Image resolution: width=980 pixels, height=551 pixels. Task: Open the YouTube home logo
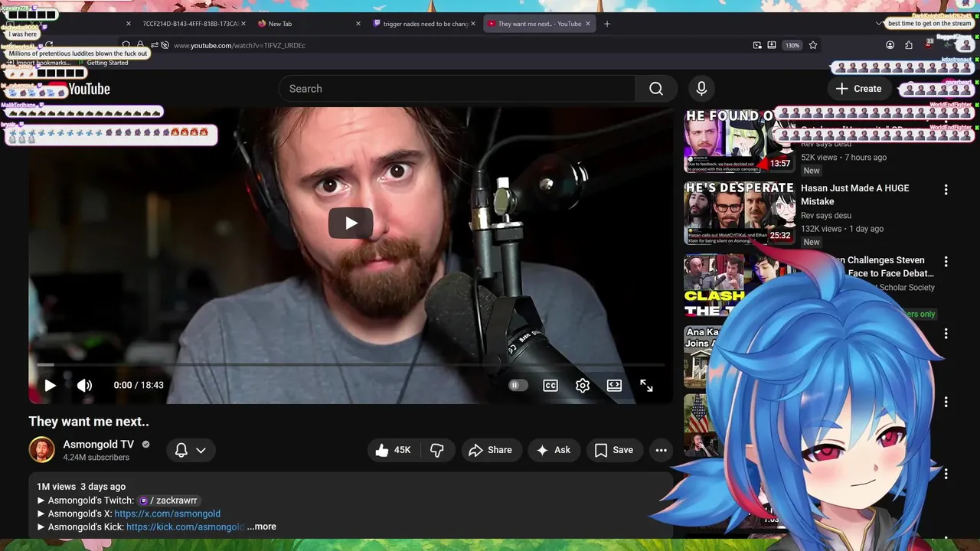[x=80, y=90]
